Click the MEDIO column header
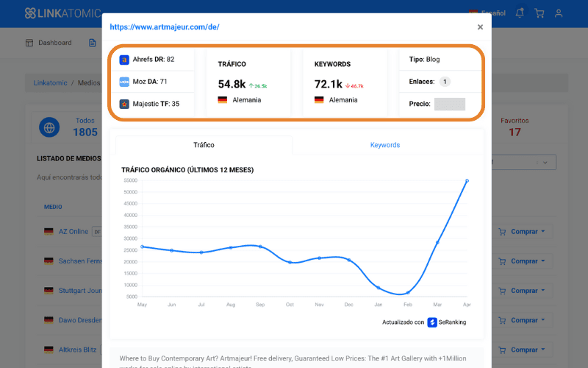 [x=53, y=207]
